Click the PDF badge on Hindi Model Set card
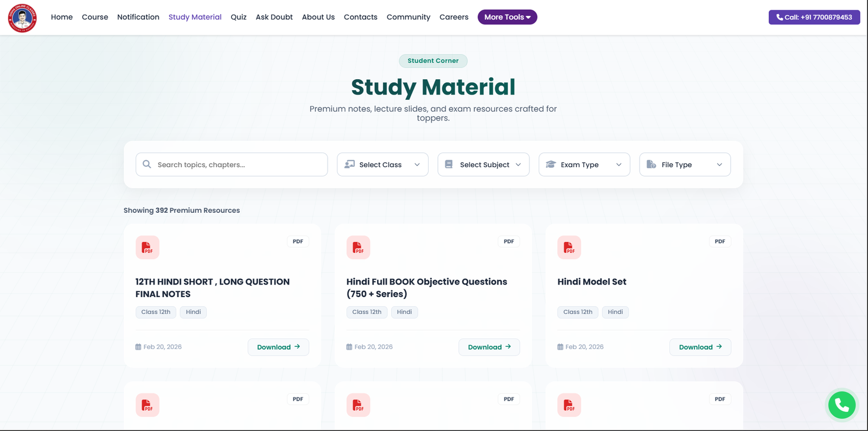This screenshot has width=868, height=431. coord(720,242)
